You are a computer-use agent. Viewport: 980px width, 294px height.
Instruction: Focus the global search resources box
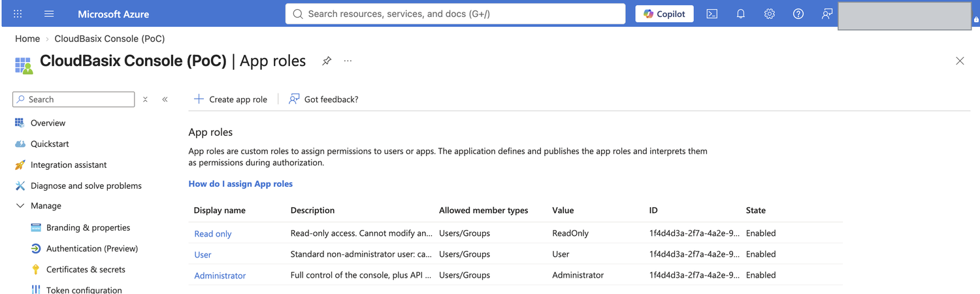pos(455,14)
